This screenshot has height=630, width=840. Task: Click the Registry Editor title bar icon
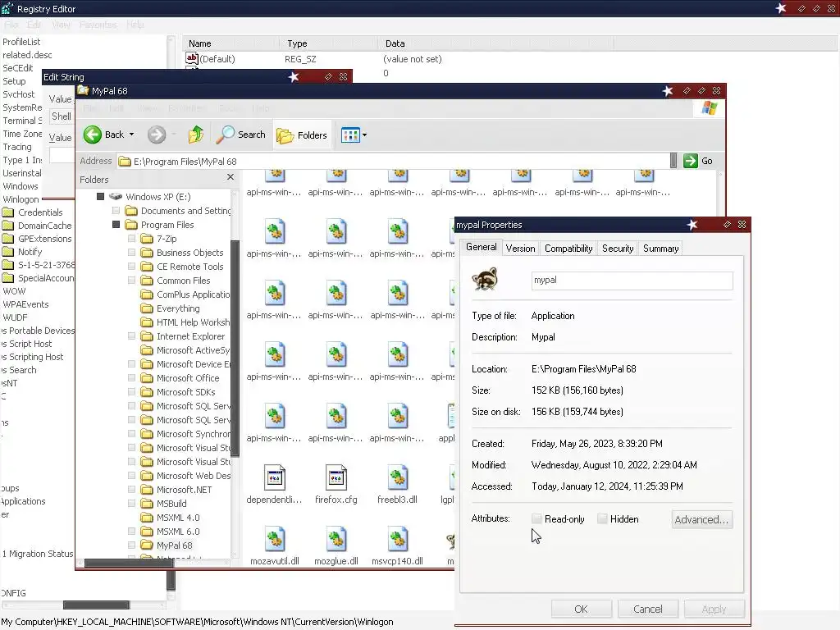[7, 8]
